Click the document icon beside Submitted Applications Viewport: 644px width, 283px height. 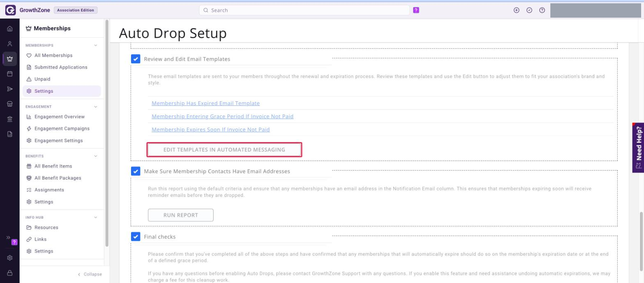29,67
